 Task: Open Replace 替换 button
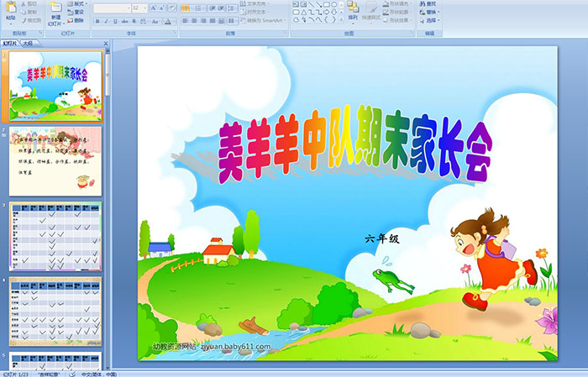(430, 12)
